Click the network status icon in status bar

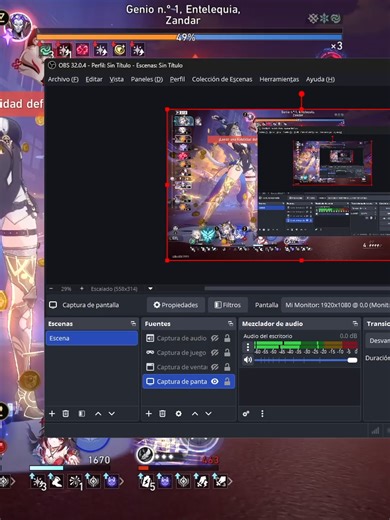(375, 431)
